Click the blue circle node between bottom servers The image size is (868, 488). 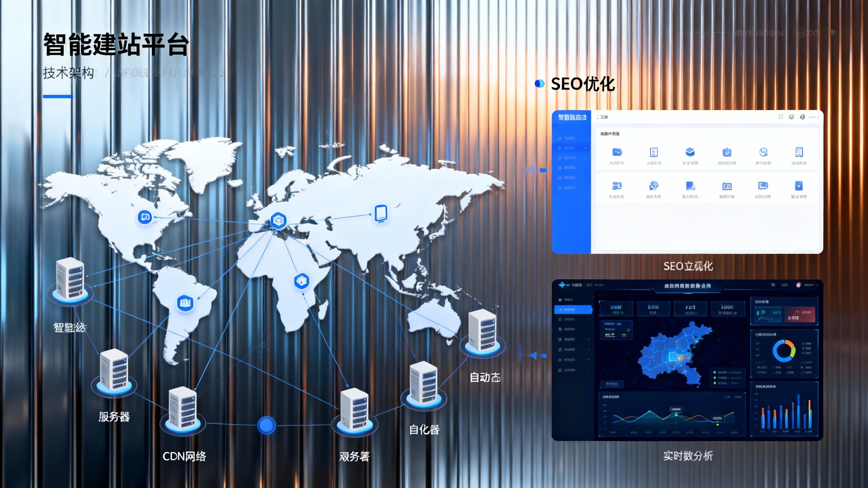[x=267, y=425]
